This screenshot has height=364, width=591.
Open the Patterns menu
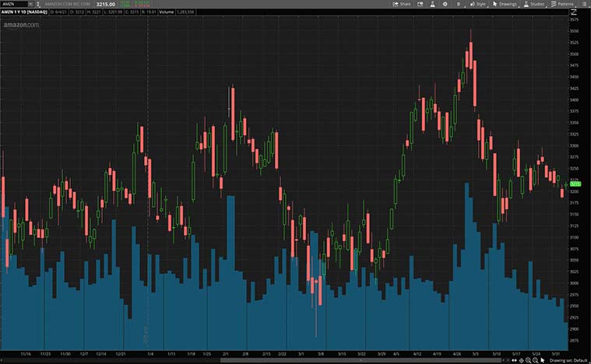(x=562, y=4)
